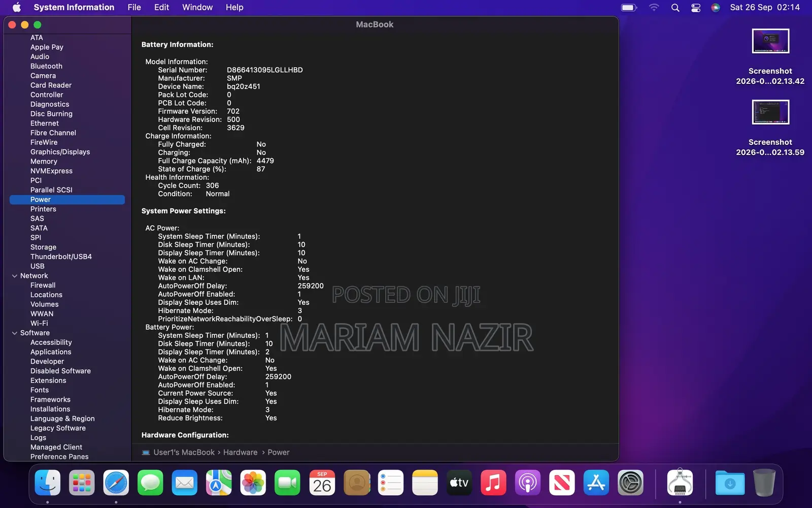Open the Apple menu
Image resolution: width=812 pixels, height=508 pixels.
click(x=17, y=7)
